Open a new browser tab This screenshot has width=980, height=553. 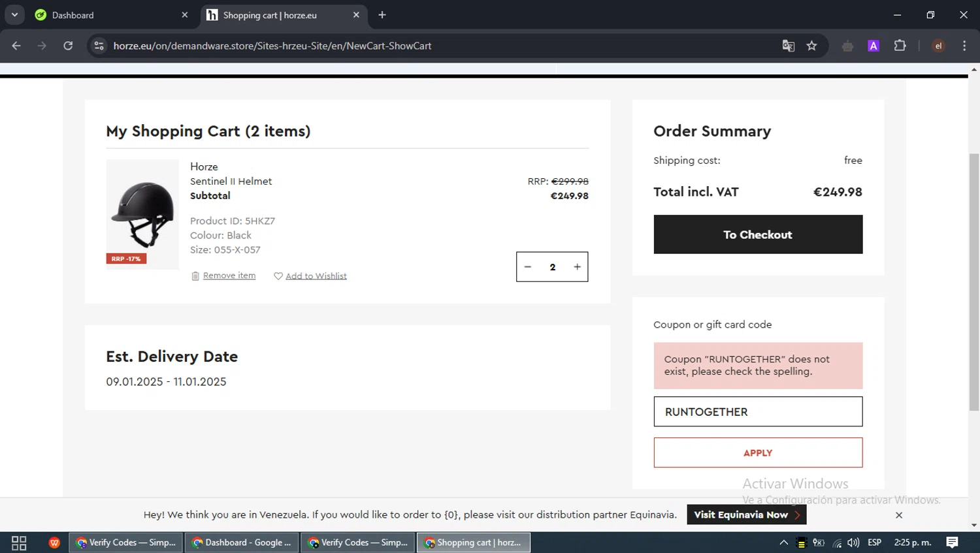pyautogui.click(x=382, y=15)
